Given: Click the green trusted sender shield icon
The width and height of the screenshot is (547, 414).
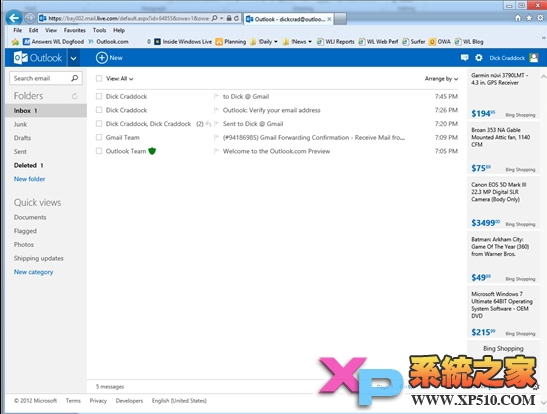Looking at the screenshot, I should (152, 151).
